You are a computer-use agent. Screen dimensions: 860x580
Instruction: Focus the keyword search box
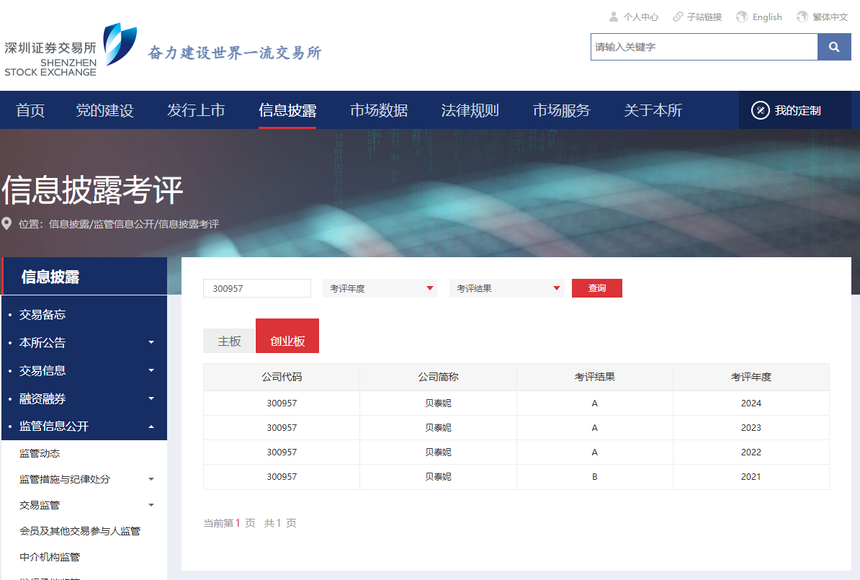point(704,47)
